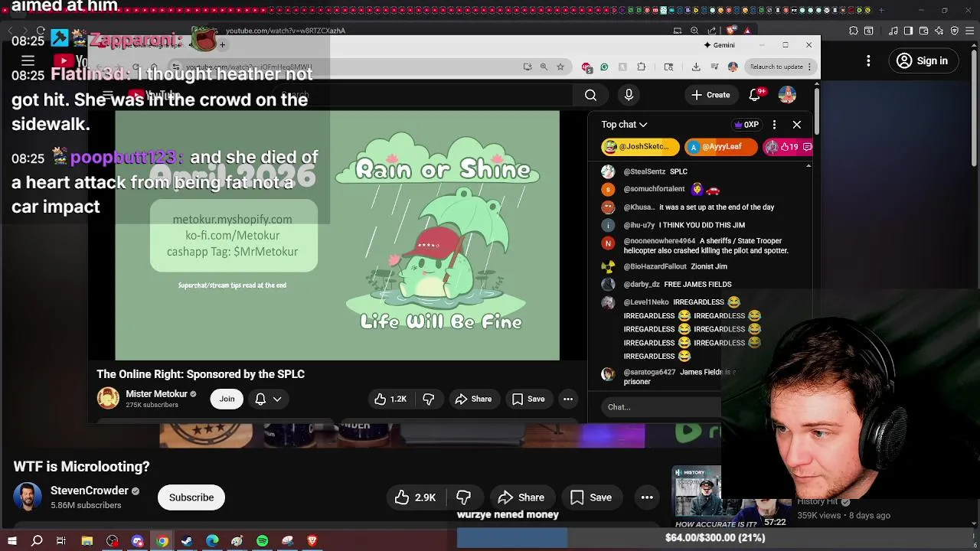The width and height of the screenshot is (980, 551).
Task: Open StevenCrowder channel link
Action: (x=90, y=491)
